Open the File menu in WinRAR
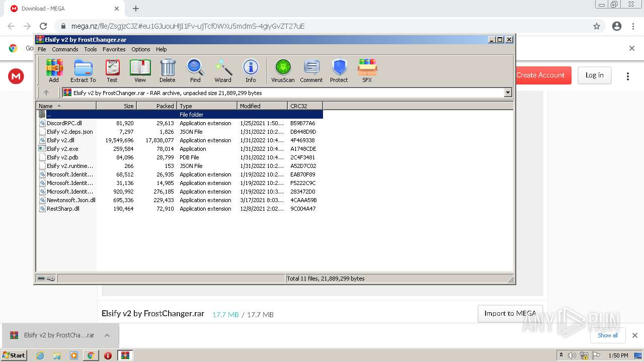Screen dimensions: 644x362 [42, 49]
